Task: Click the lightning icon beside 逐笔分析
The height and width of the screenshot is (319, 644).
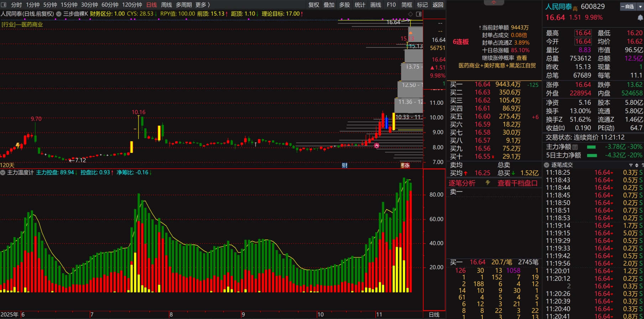Action: tap(488, 183)
